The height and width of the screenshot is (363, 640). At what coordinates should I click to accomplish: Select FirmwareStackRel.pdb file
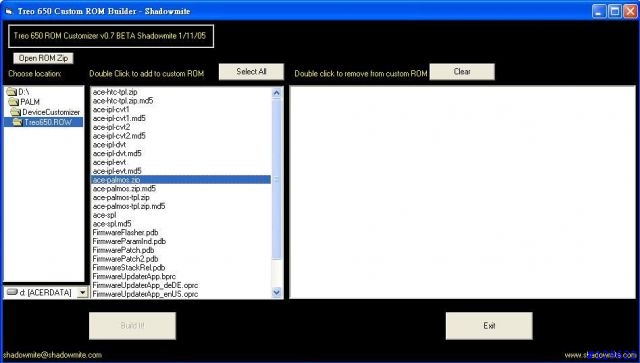[x=129, y=267]
